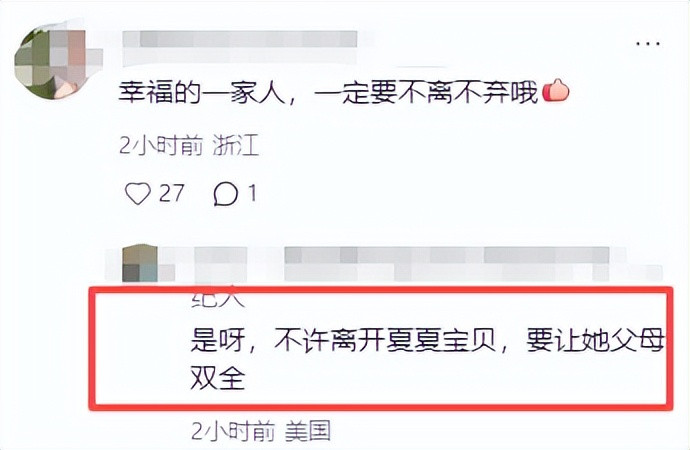The width and height of the screenshot is (690, 450).
Task: View the top commenter's pixelated avatar
Action: (54, 60)
